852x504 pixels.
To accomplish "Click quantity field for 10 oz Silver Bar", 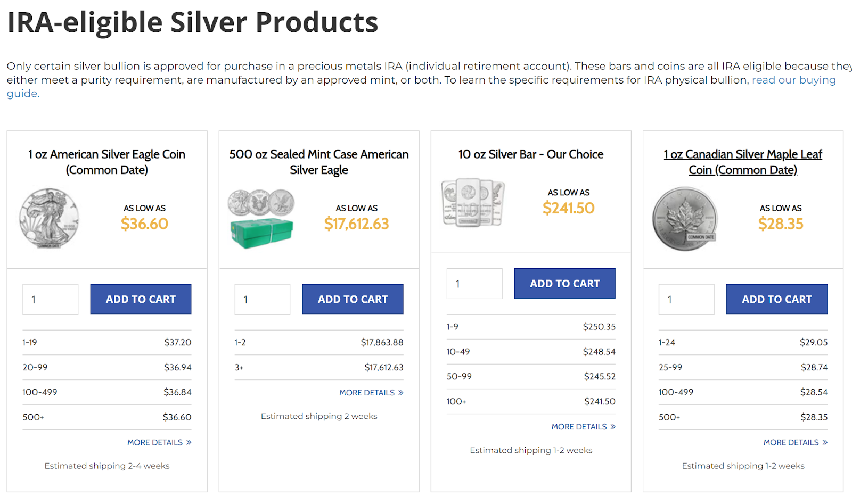I will pos(474,284).
